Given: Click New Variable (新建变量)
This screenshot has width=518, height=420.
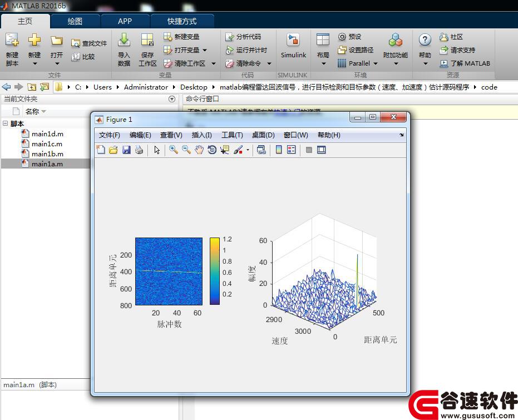Looking at the screenshot, I should (182, 37).
